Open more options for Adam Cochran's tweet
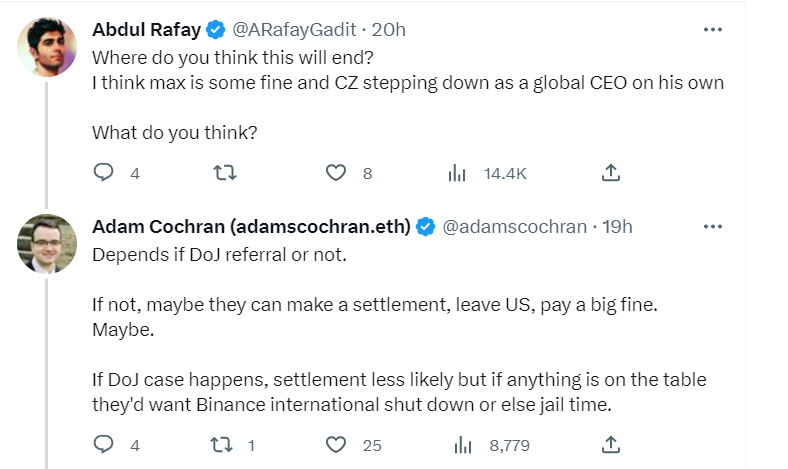Viewport: 788px width, 469px height. coord(713,226)
